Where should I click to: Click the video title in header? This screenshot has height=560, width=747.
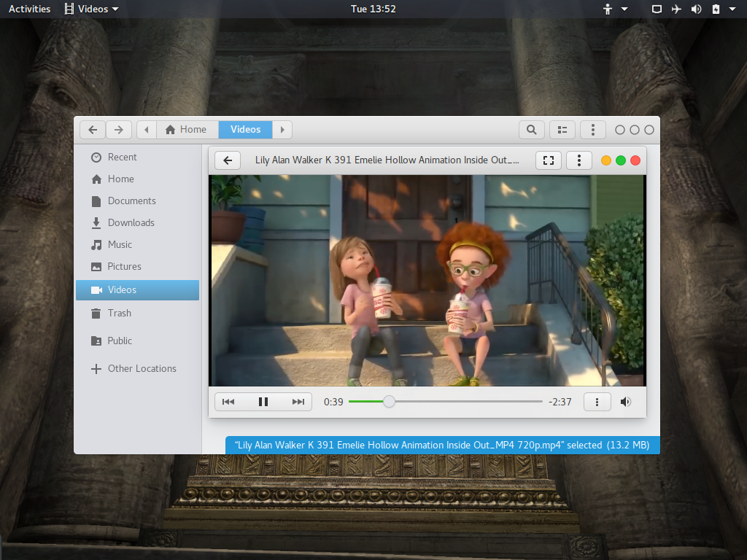point(387,160)
